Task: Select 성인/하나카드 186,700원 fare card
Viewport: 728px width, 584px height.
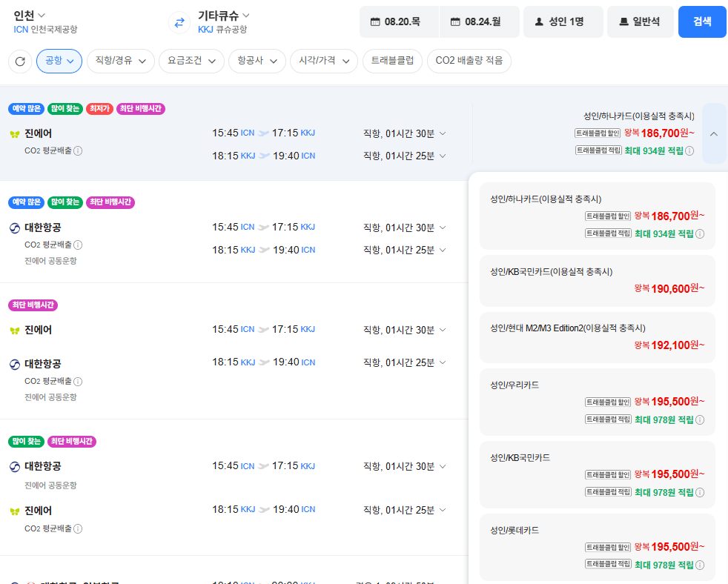Action: [598, 216]
